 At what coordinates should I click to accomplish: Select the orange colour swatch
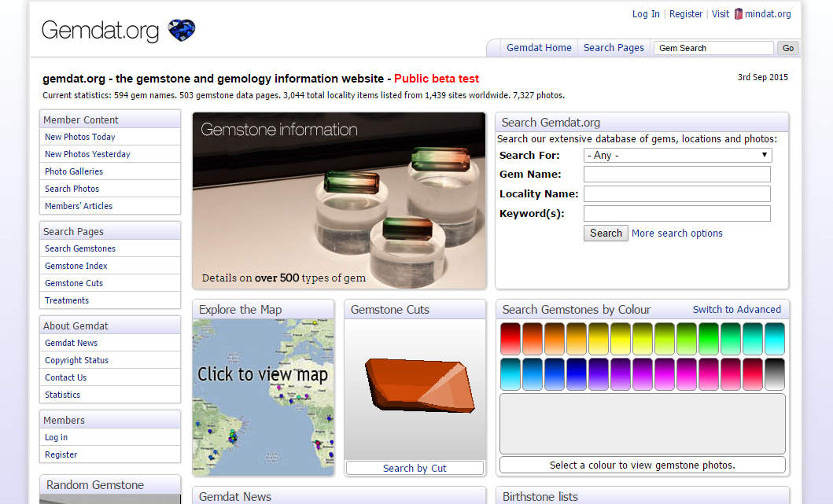pyautogui.click(x=554, y=339)
